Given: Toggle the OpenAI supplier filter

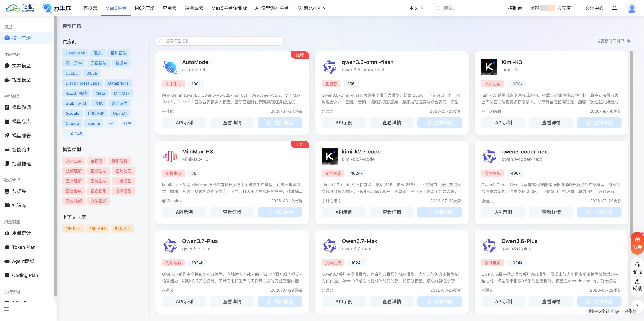Looking at the screenshot, I should [x=120, y=113].
